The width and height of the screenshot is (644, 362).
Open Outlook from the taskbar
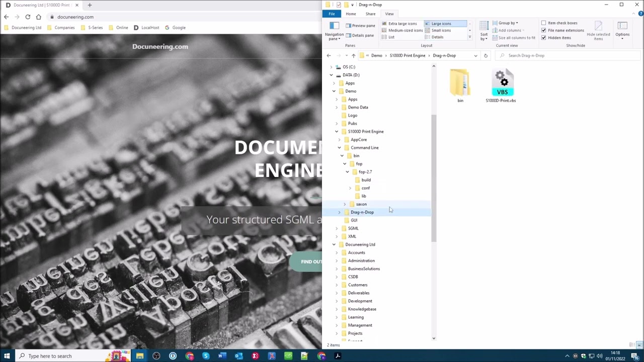pyautogui.click(x=238, y=356)
